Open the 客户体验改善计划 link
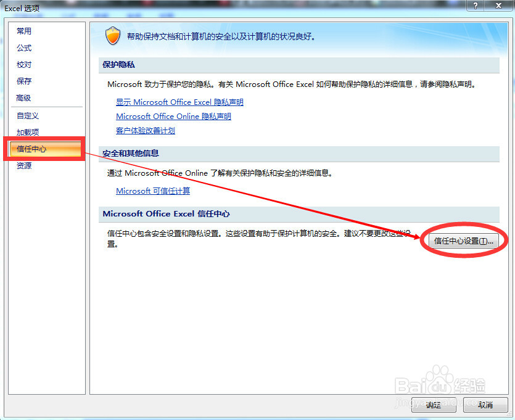 click(x=145, y=131)
